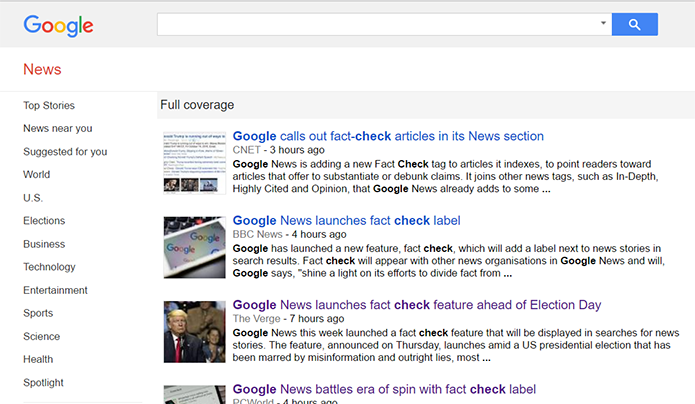
Task: Open the Spotlight section
Action: [x=44, y=382]
